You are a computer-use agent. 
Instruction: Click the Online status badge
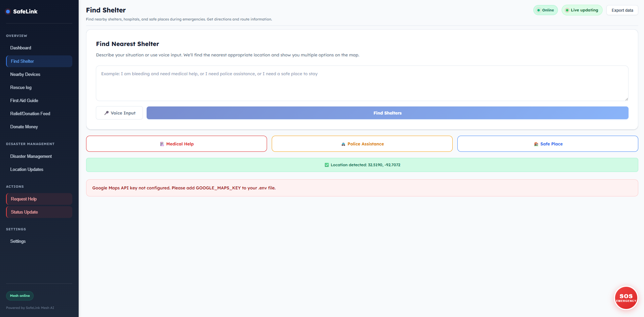pos(545,10)
